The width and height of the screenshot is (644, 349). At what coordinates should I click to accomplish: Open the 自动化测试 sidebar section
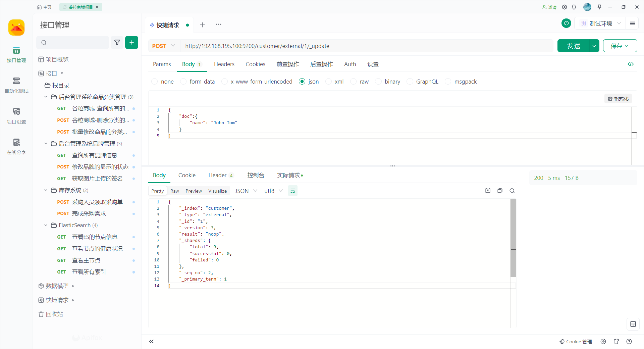[x=16, y=85]
